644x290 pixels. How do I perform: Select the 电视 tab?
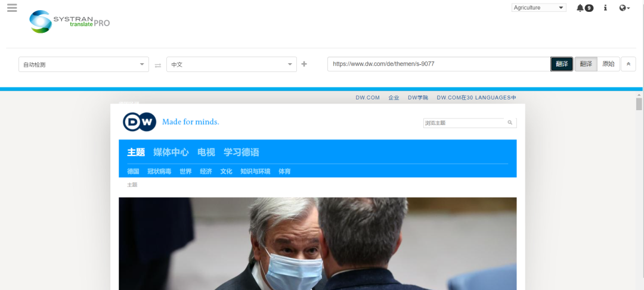206,152
